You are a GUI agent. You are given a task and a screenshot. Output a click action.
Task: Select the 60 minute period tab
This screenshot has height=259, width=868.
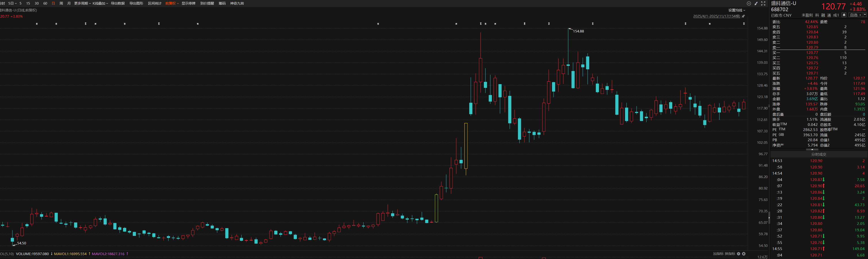tap(45, 3)
